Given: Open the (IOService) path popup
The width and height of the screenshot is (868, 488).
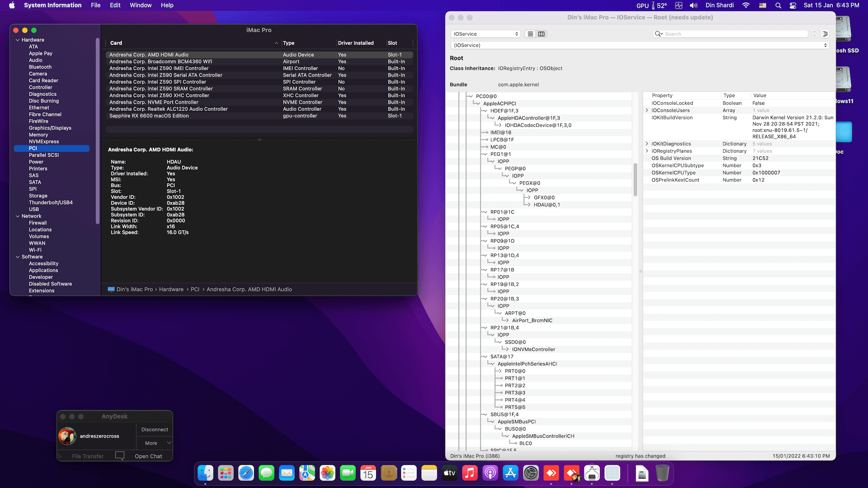Looking at the screenshot, I should click(640, 45).
